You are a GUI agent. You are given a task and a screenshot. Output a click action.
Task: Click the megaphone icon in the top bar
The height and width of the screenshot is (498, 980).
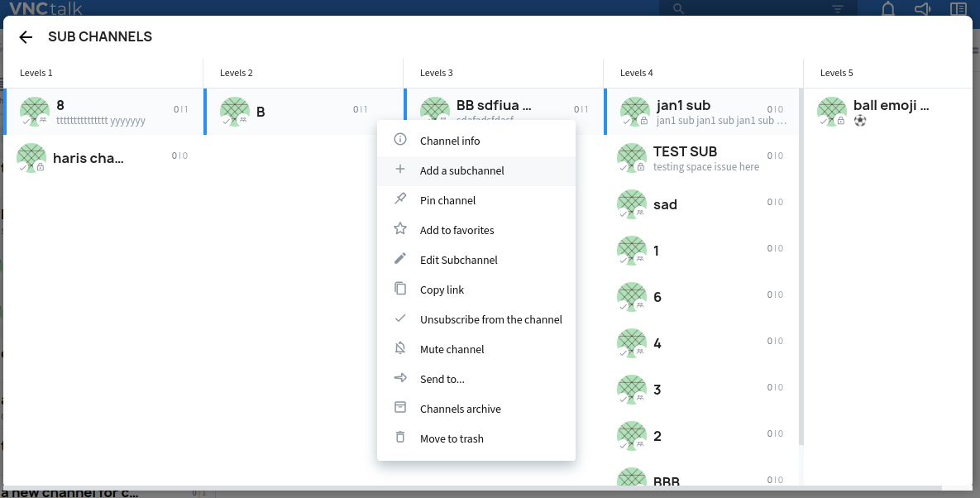[x=923, y=9]
